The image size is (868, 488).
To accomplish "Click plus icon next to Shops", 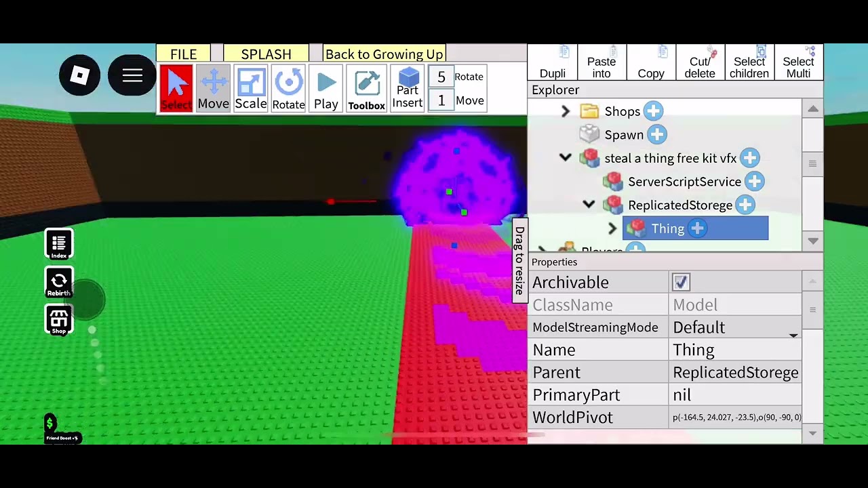I will point(653,111).
